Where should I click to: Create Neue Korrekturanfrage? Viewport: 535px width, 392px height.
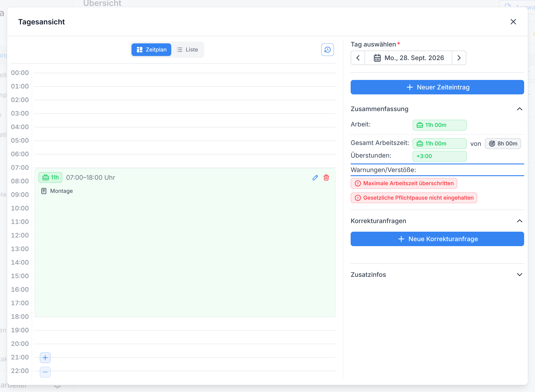click(437, 239)
